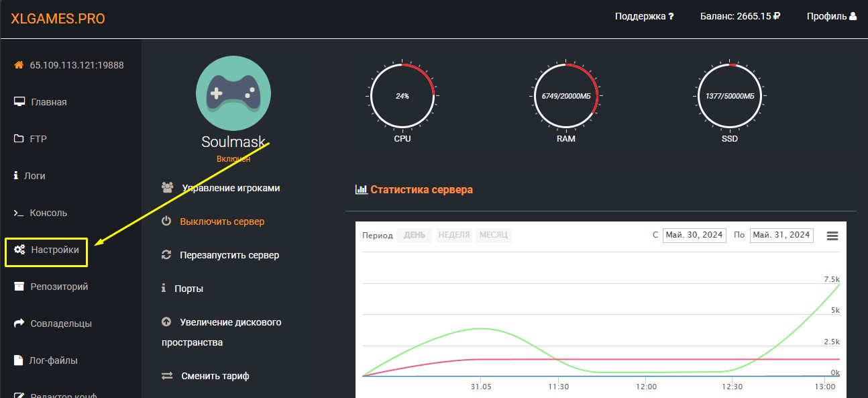868x398 pixels.
Task: Open Лог-файлы sidebar item
Action: pyautogui.click(x=54, y=360)
